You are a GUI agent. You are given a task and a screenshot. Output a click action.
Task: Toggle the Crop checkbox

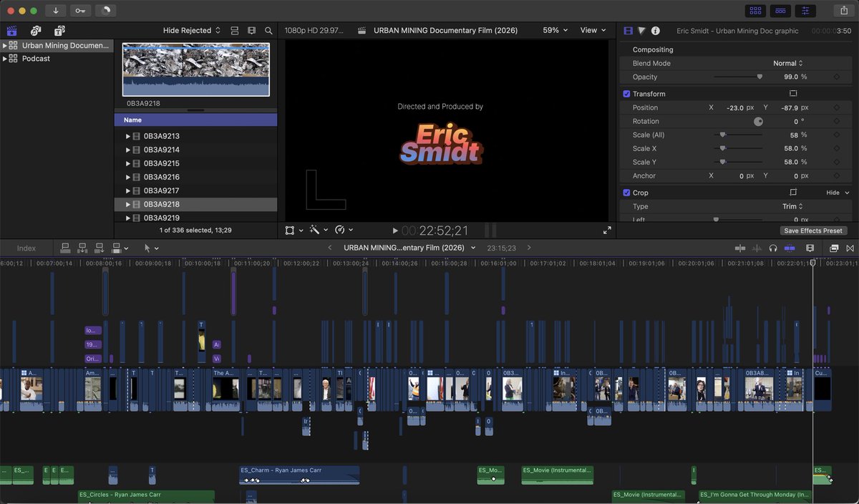(x=626, y=193)
